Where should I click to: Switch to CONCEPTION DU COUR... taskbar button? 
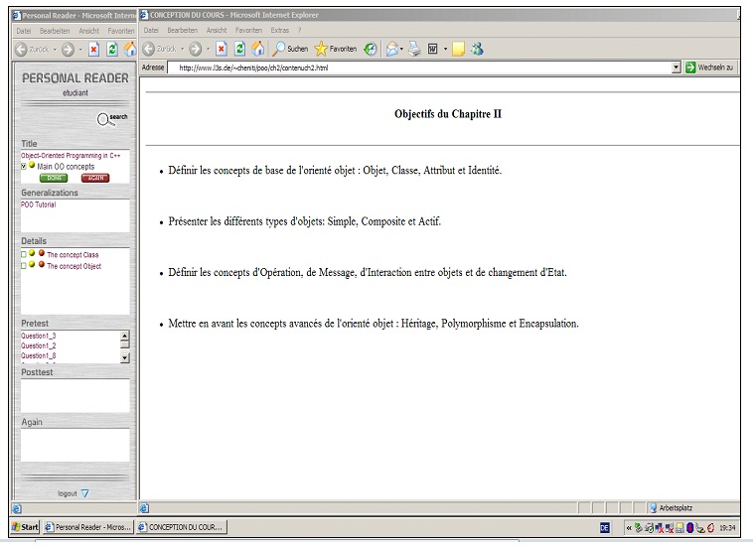click(x=181, y=527)
